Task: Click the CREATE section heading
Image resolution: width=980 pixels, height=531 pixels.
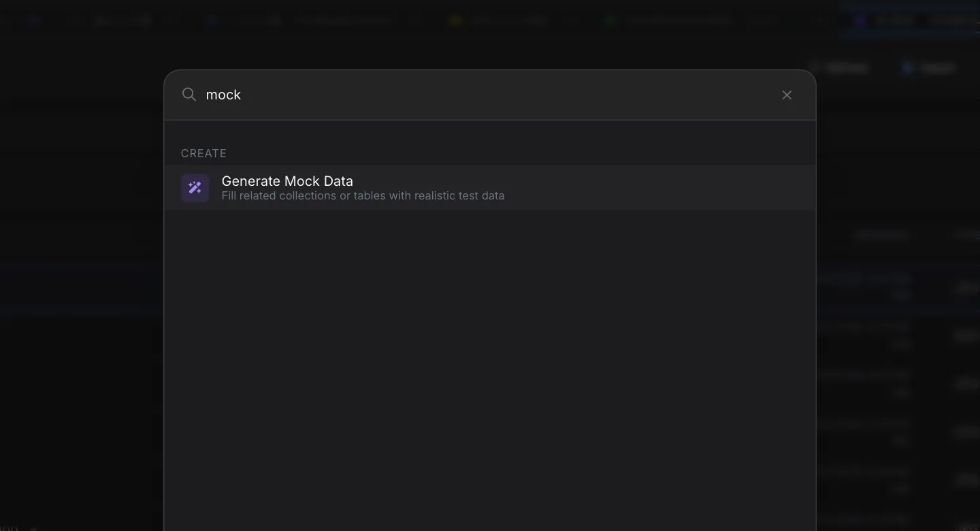Action: [x=203, y=153]
